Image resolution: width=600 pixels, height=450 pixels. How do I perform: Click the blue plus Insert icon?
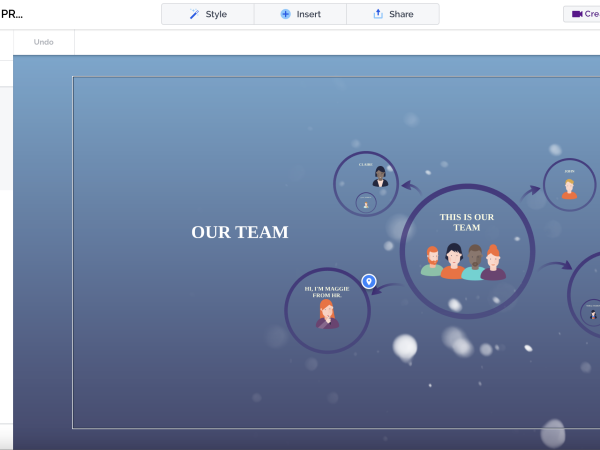285,14
